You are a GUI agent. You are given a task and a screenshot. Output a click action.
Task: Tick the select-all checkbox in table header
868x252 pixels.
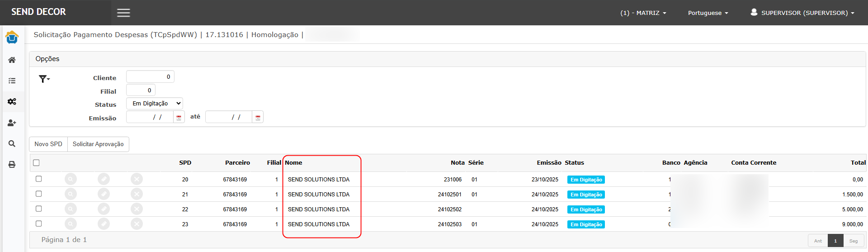tap(36, 163)
